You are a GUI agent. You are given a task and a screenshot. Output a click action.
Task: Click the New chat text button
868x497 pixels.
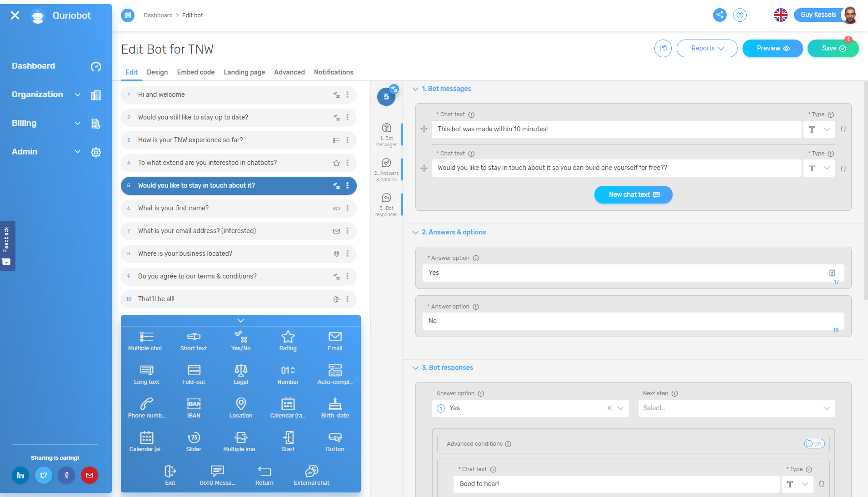coord(633,195)
